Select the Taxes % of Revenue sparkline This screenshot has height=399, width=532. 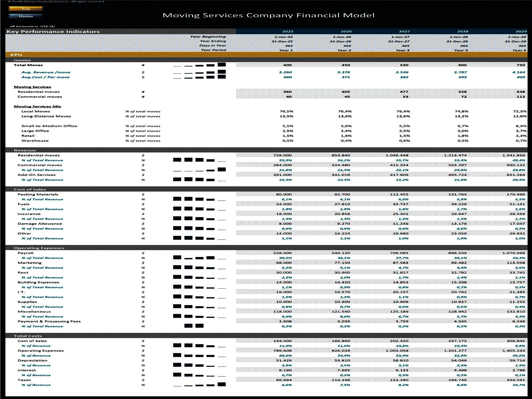pyautogui.click(x=199, y=385)
